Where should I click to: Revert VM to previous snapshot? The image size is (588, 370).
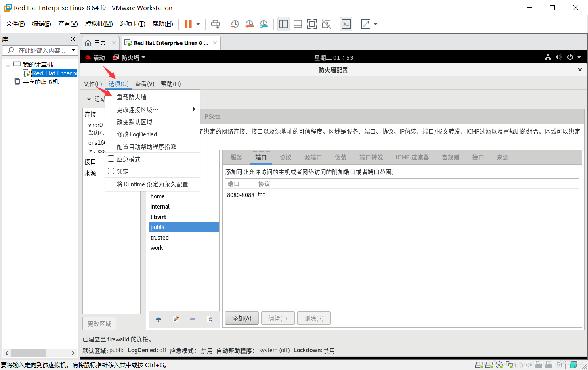coord(249,24)
